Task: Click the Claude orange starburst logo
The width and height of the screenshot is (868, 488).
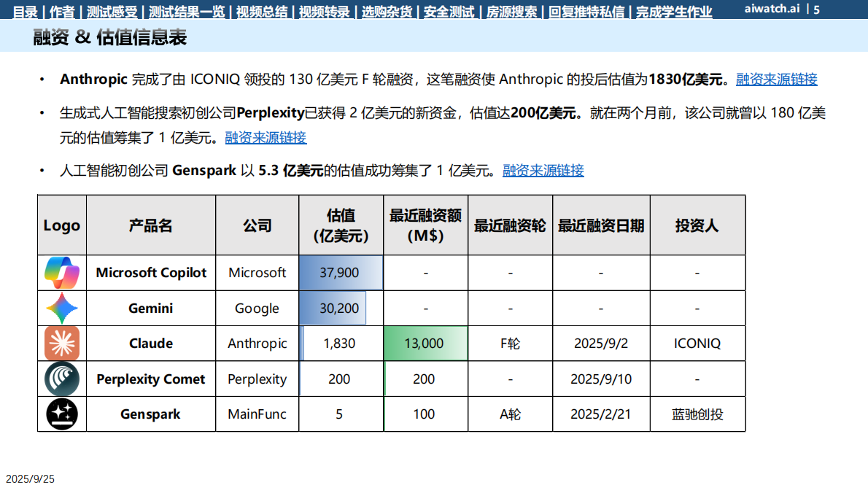Action: (62, 343)
